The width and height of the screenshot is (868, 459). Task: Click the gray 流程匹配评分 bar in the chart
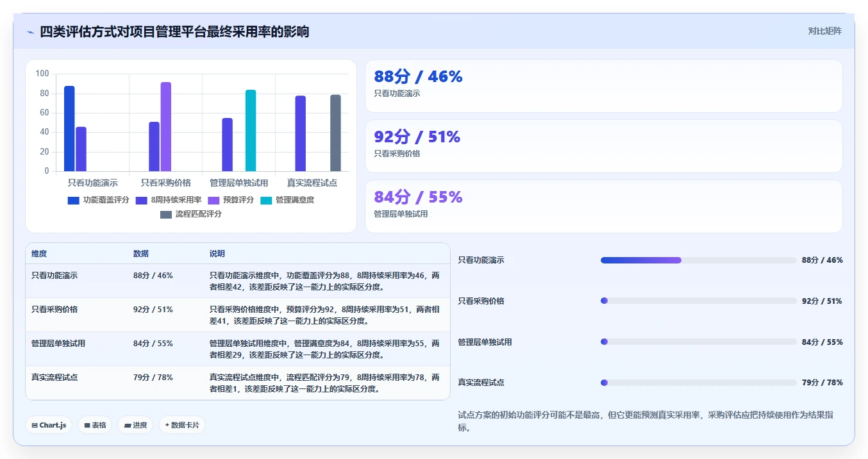[x=335, y=133]
